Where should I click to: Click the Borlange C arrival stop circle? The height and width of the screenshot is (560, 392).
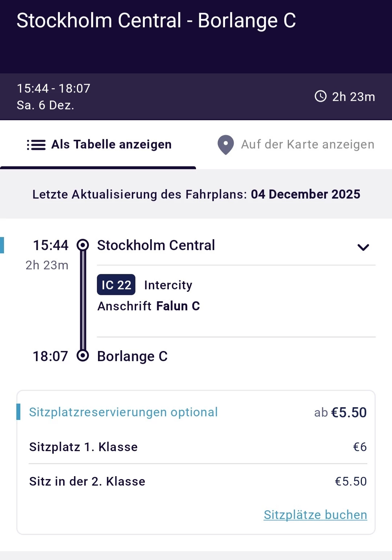[83, 356]
